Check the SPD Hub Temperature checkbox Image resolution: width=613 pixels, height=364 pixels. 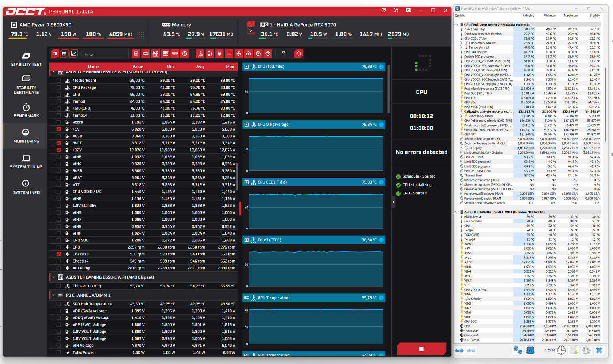[x=59, y=304]
